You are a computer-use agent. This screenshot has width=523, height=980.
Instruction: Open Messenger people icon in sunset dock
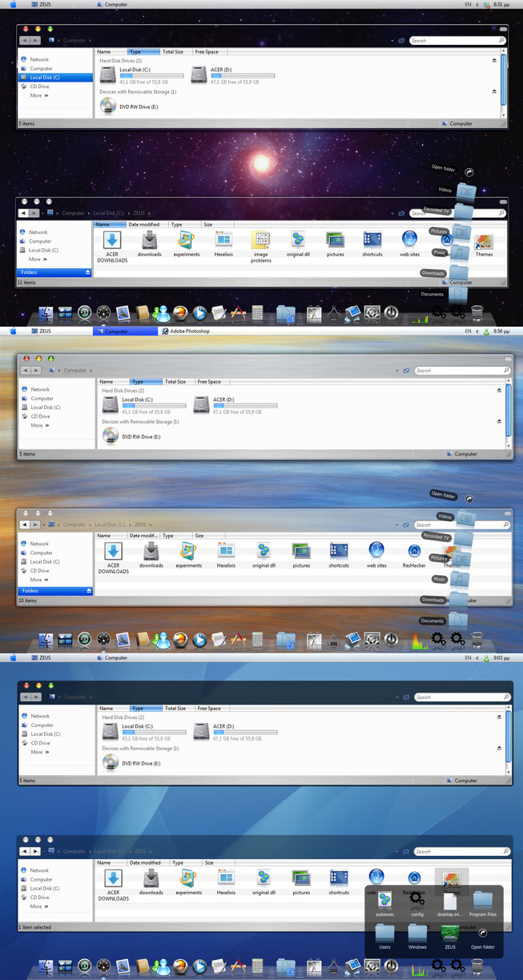tap(162, 640)
